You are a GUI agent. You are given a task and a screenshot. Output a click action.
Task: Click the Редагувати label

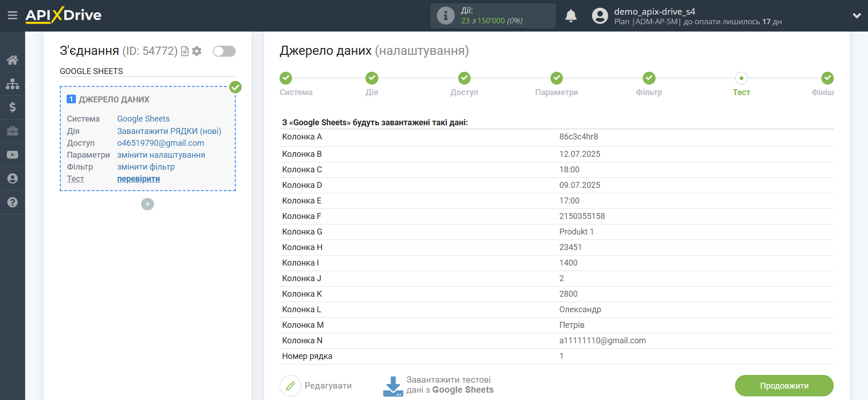(328, 386)
